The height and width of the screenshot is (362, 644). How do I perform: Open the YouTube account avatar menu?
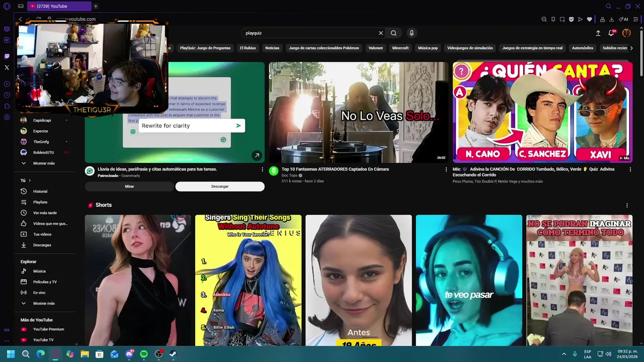tap(626, 33)
